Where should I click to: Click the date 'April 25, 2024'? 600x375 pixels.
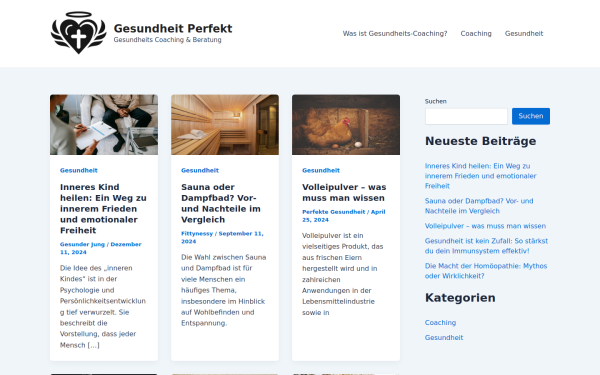coord(344,216)
